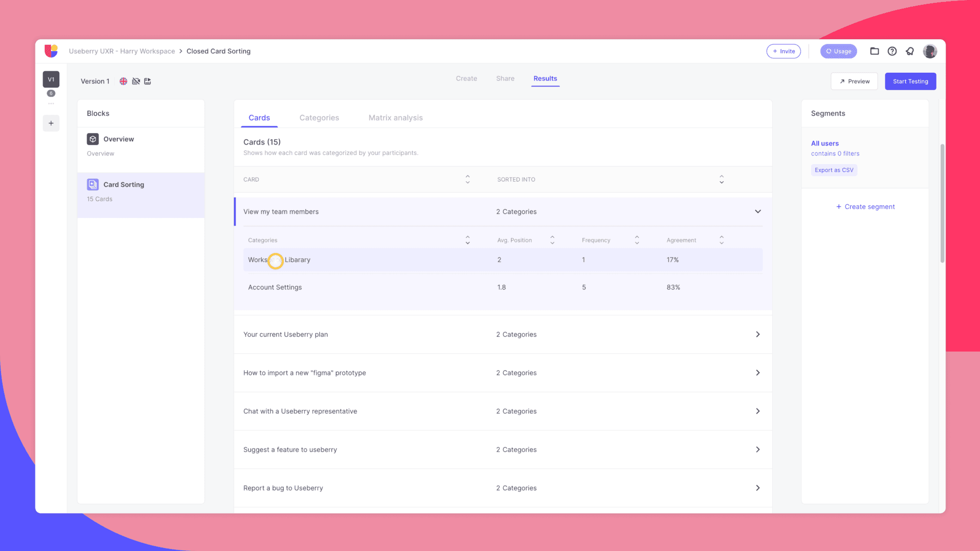Click the Start Testing button

click(x=910, y=81)
